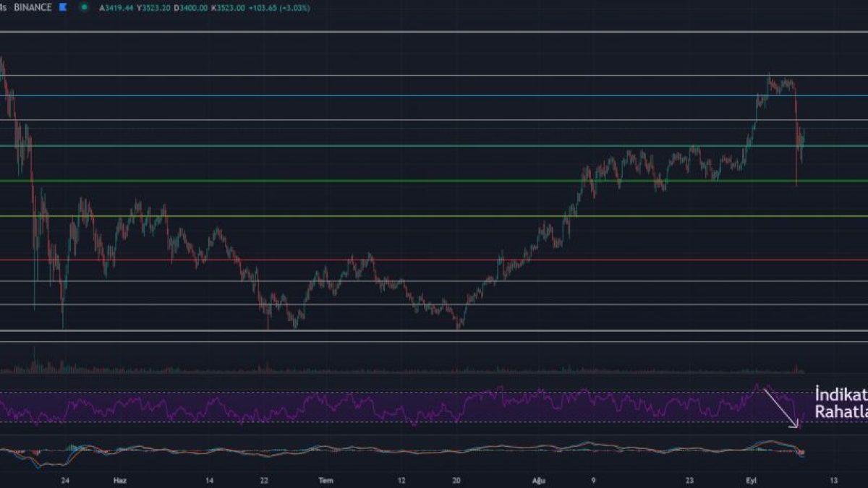Select the red horizontal level line
Image resolution: width=868 pixels, height=488 pixels.
(x=434, y=260)
